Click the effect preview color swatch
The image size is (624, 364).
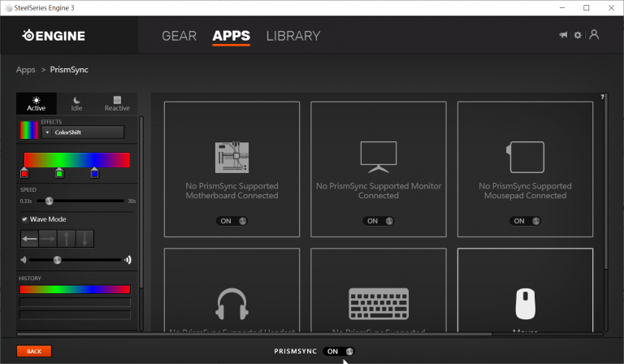pos(29,130)
